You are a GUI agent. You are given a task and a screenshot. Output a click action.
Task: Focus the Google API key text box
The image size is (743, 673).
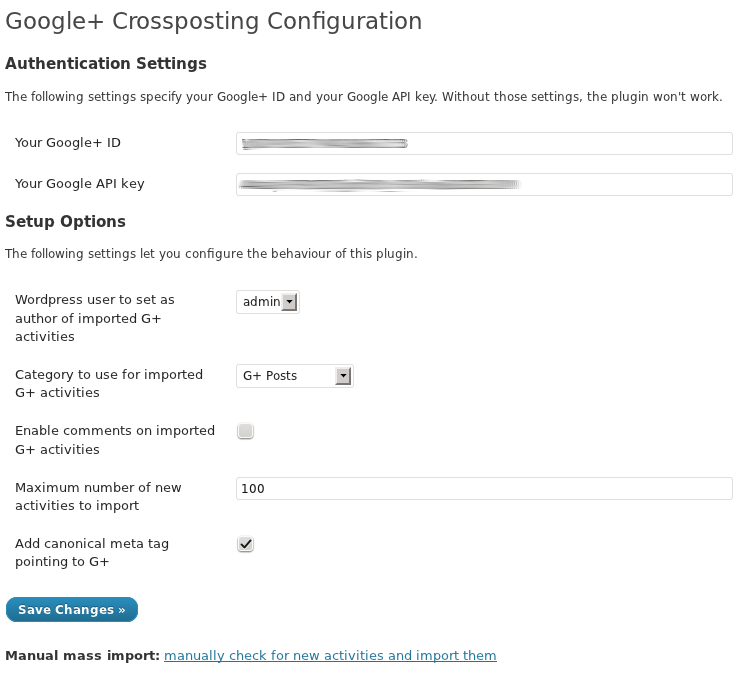tap(484, 184)
